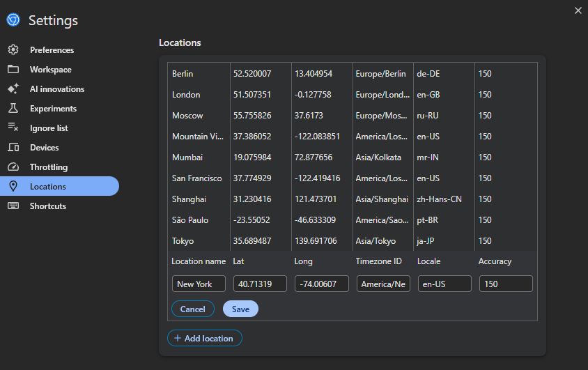Click the Shortcuts keyboard icon
The width and height of the screenshot is (588, 370).
(13, 206)
